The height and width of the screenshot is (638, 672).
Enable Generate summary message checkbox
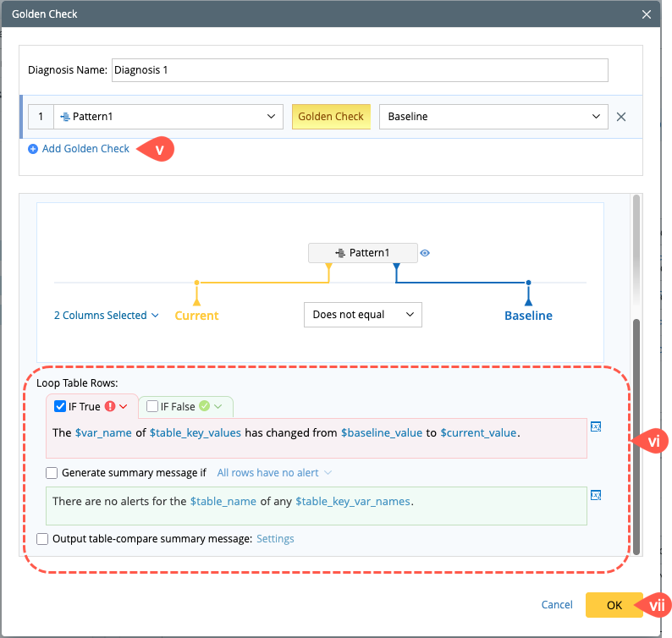coord(52,473)
